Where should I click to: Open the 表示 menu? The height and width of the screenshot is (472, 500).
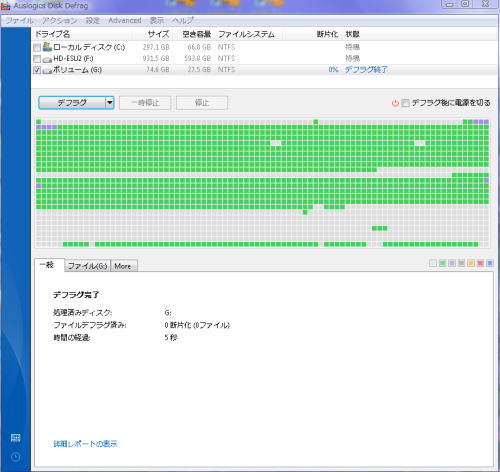click(156, 20)
